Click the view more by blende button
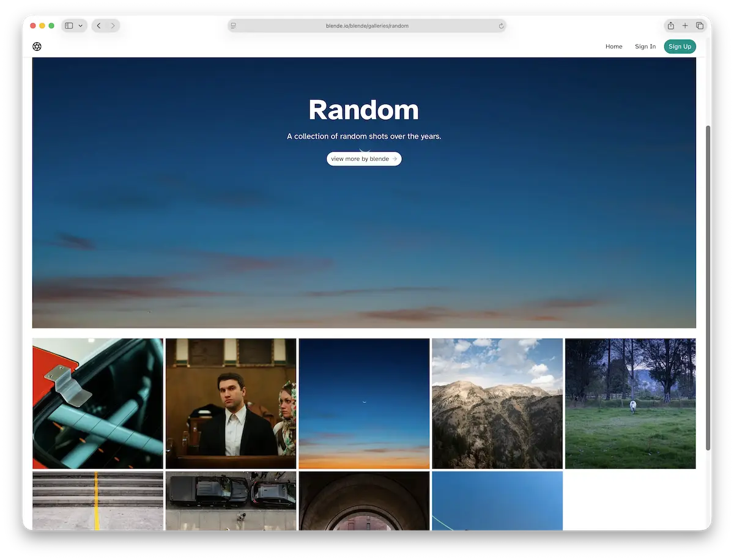This screenshot has height=560, width=734. pos(364,158)
